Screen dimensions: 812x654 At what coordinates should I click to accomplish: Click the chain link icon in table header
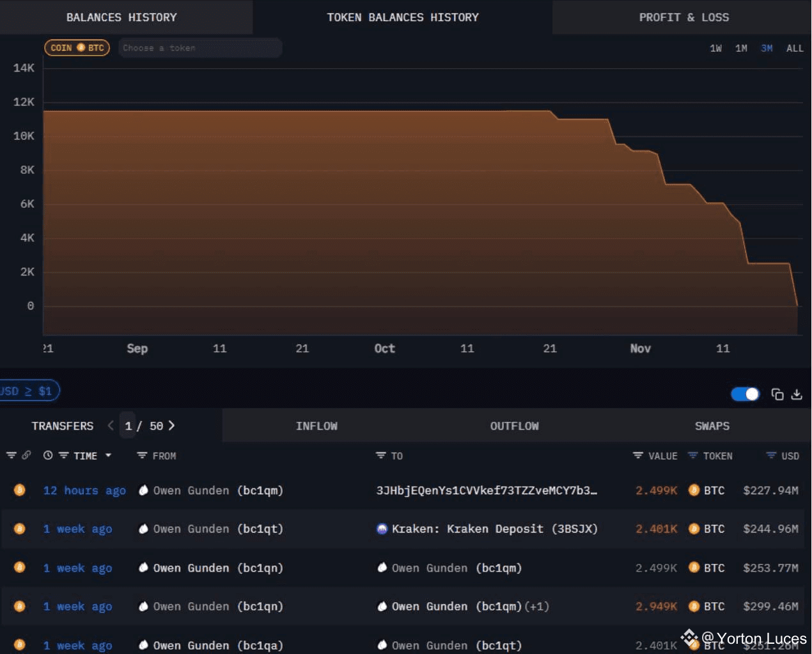point(26,456)
